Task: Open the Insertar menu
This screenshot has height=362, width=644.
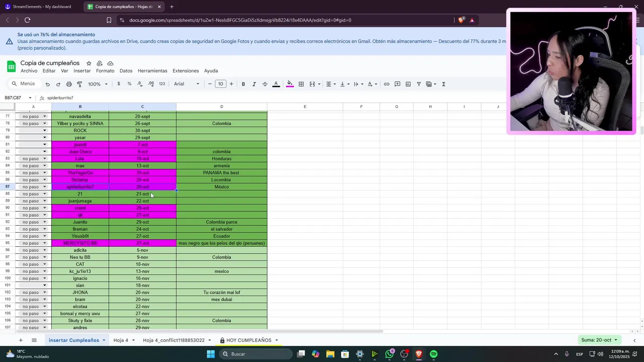Action: [82, 71]
